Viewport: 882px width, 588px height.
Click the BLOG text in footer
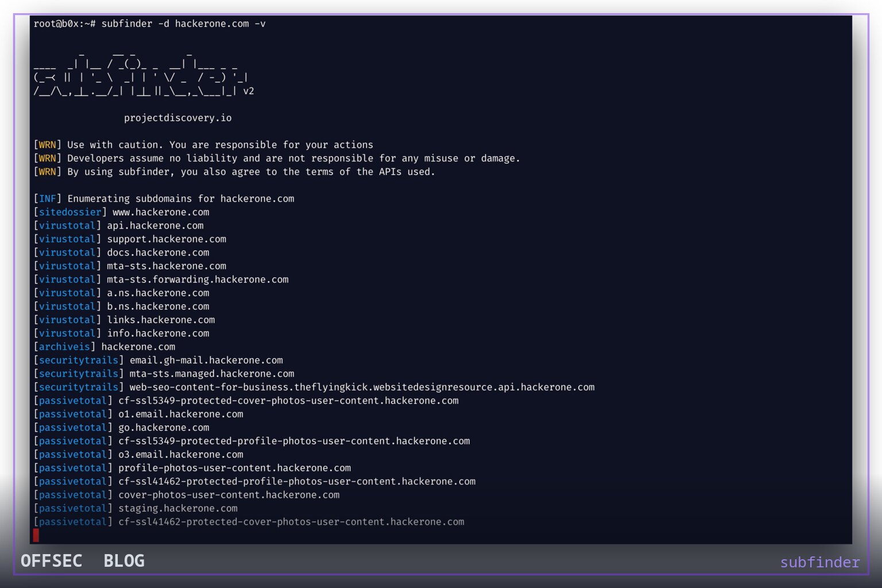124,561
